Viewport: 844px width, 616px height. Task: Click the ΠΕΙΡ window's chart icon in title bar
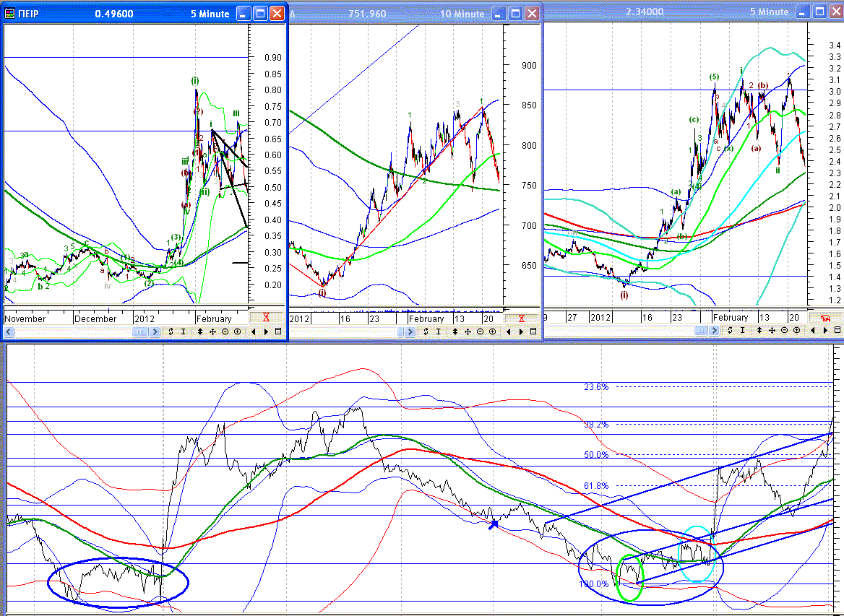[9, 14]
